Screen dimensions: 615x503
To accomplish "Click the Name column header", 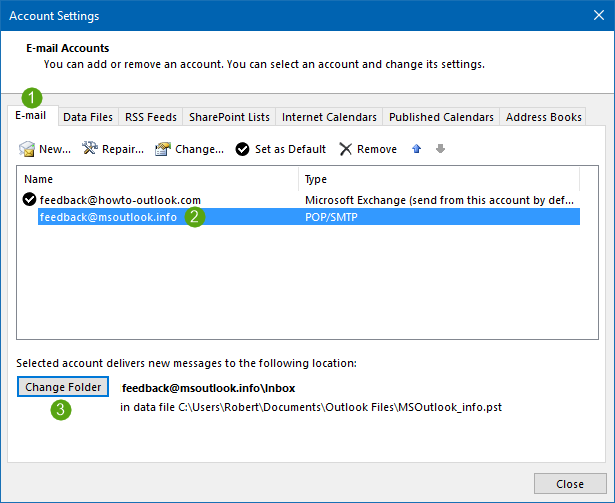I will tap(157, 179).
